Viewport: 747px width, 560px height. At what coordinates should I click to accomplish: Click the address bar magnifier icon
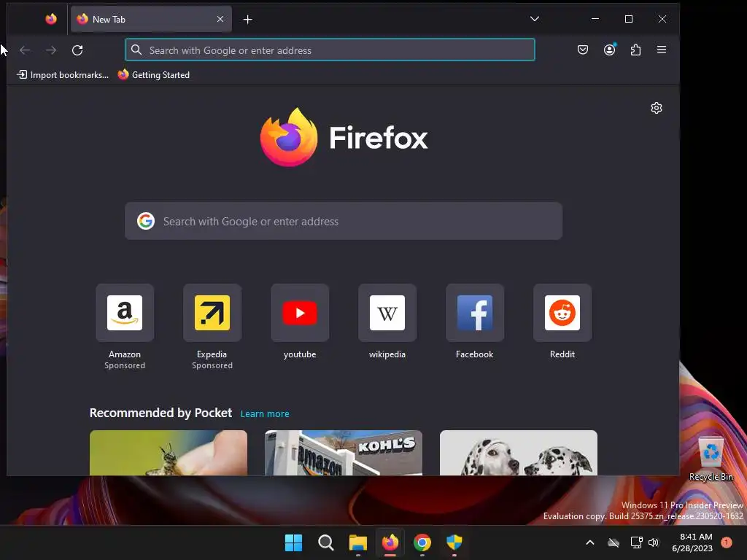(x=136, y=50)
